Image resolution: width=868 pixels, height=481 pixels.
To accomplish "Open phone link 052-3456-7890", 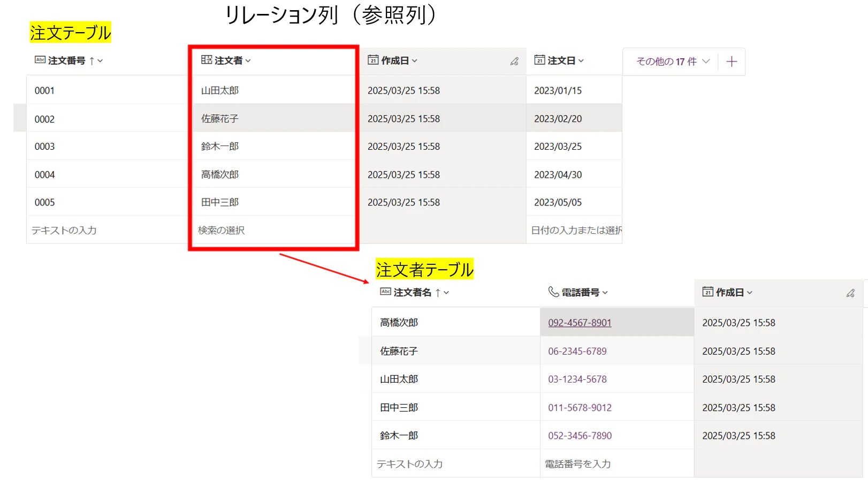I will coord(580,436).
